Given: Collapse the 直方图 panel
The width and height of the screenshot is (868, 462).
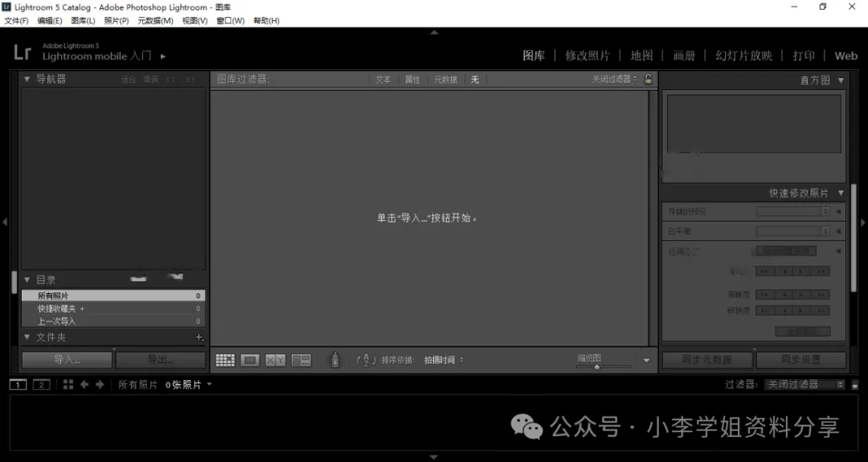Looking at the screenshot, I should coord(841,80).
